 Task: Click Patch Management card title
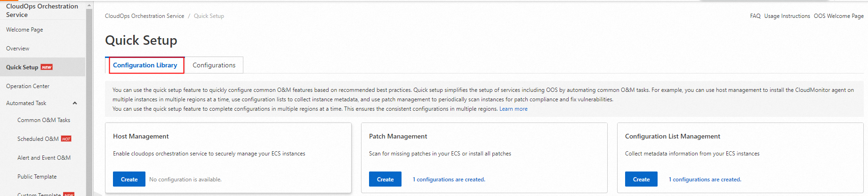tap(398, 136)
